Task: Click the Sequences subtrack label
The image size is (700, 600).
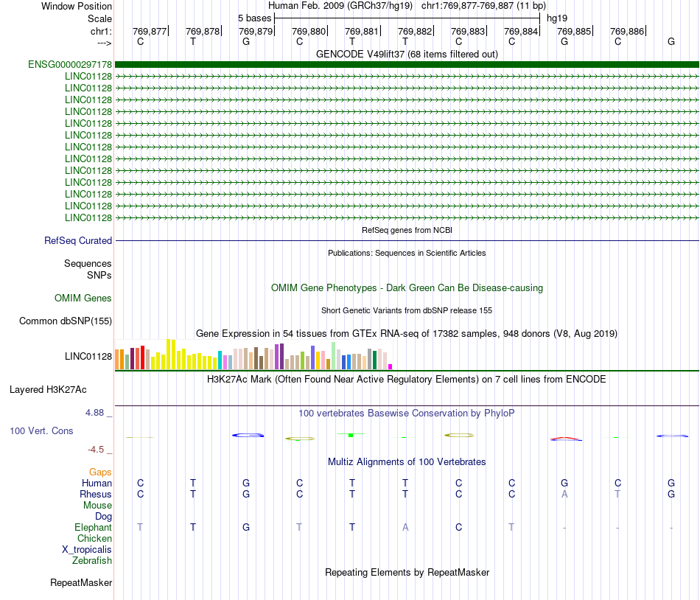Action: pos(88,263)
